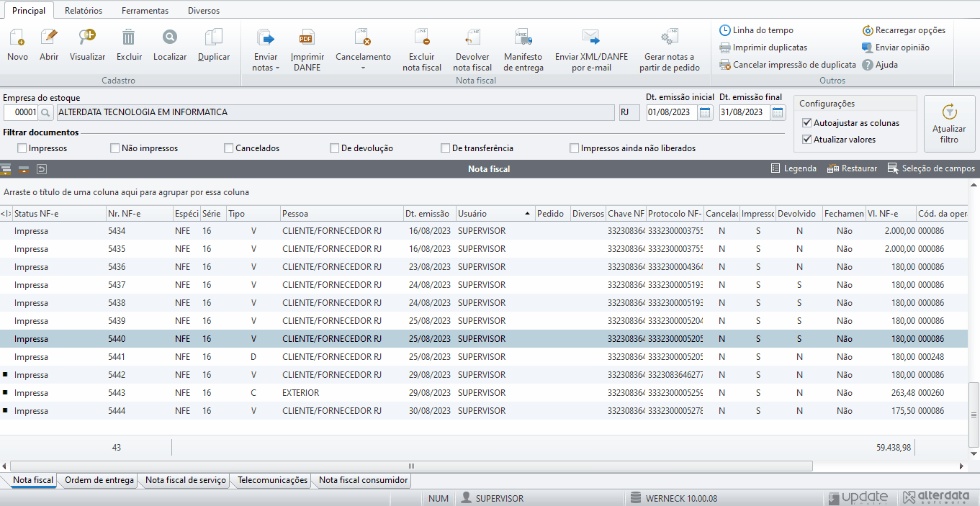Check the Cancelados filter

point(229,148)
